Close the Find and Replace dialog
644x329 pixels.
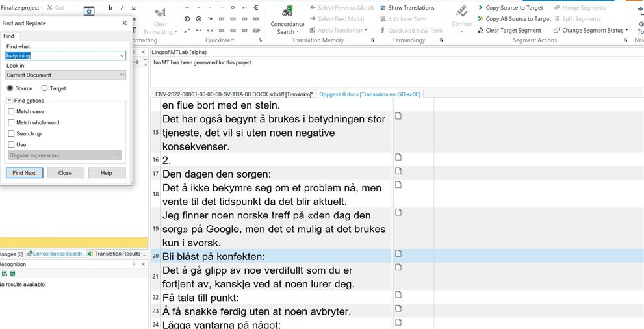125,23
